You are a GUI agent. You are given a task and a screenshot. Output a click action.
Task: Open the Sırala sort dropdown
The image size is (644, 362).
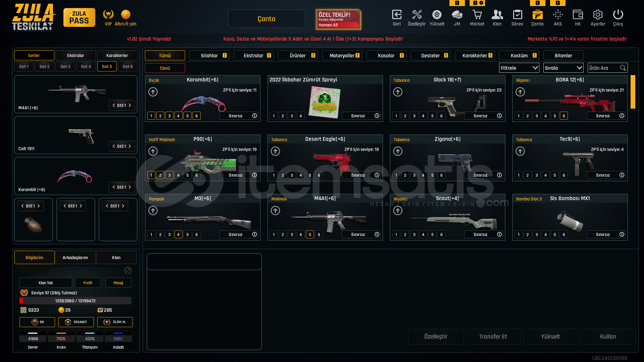pyautogui.click(x=563, y=68)
